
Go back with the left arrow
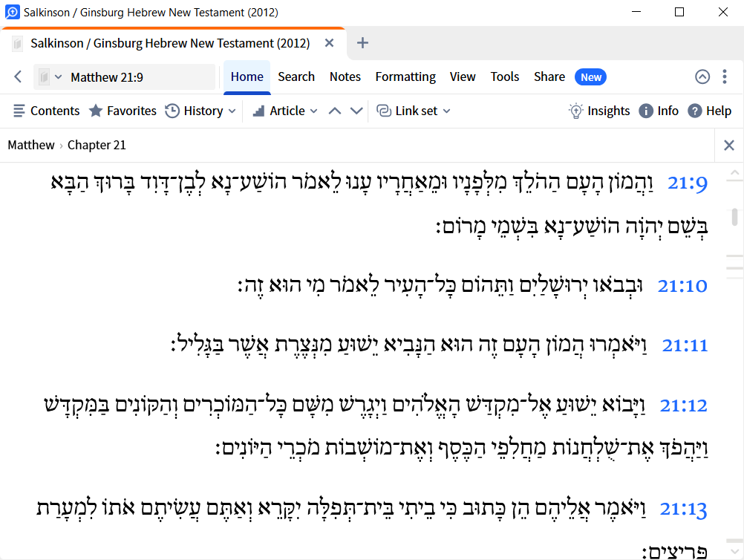[18, 77]
